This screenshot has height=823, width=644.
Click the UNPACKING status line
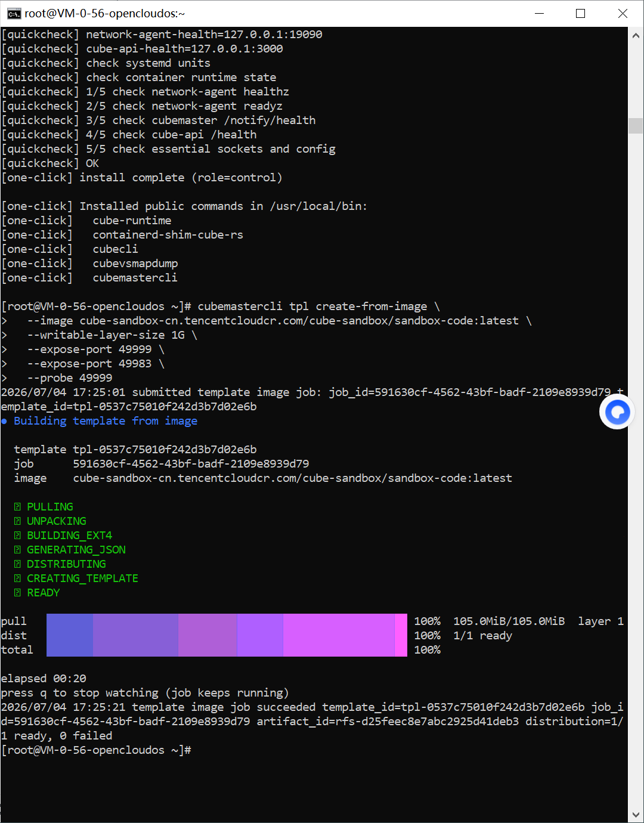pos(50,521)
